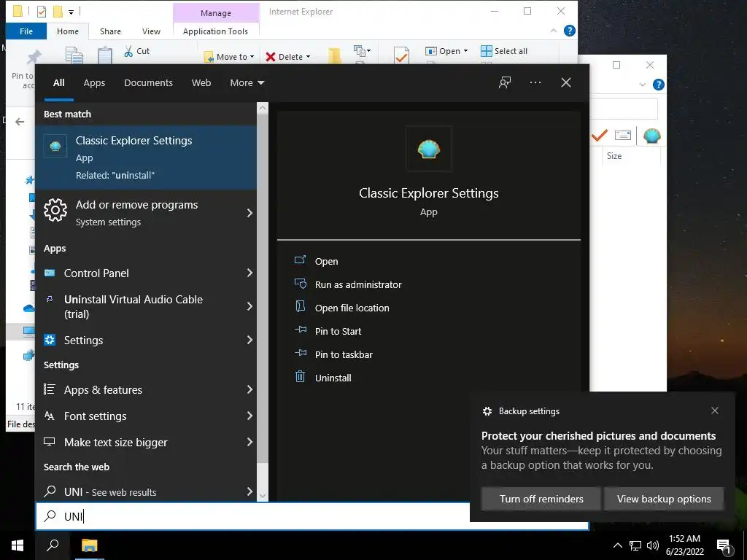Image resolution: width=747 pixels, height=560 pixels.
Task: Switch to the Web search filter tab
Action: tap(201, 83)
